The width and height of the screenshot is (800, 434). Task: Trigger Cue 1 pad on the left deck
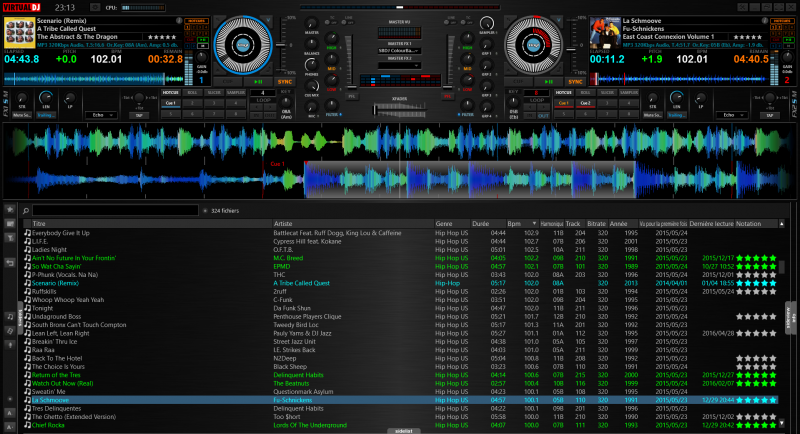[x=170, y=103]
